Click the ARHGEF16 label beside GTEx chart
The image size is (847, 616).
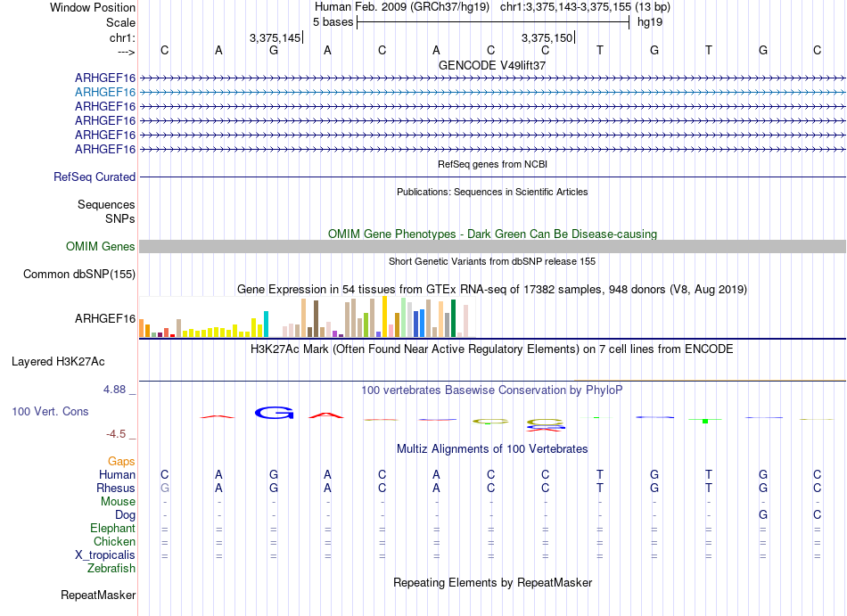pos(105,318)
